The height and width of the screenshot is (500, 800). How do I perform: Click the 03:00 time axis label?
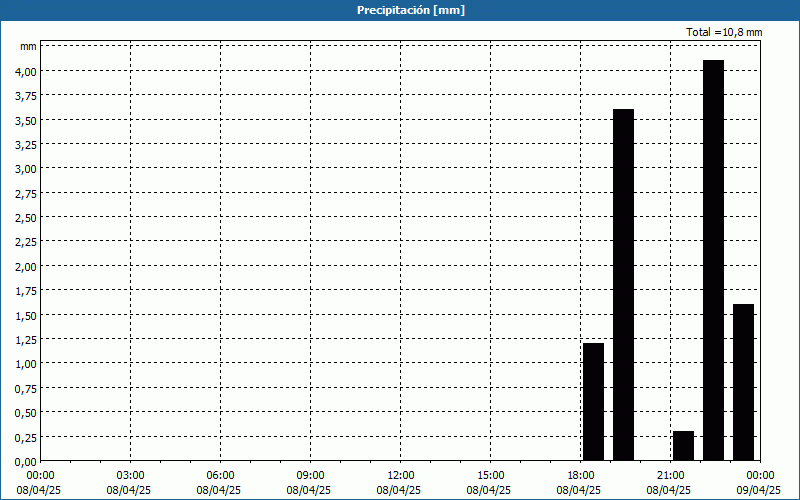click(x=130, y=475)
